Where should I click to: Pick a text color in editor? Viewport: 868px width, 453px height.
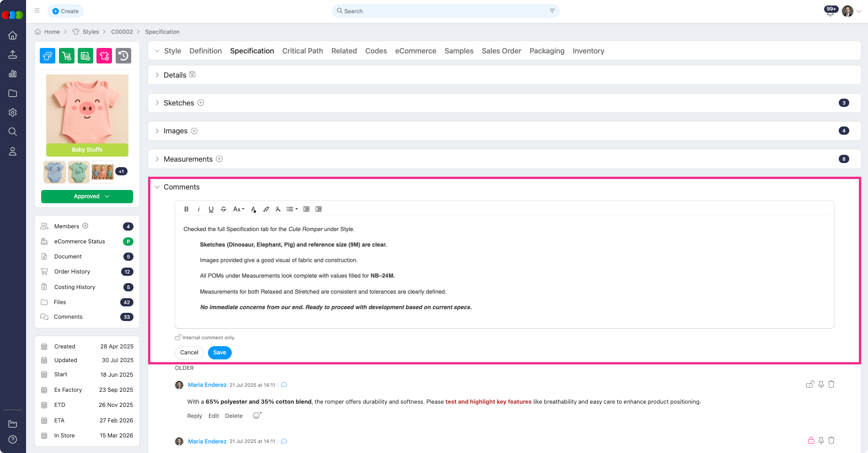click(x=254, y=209)
